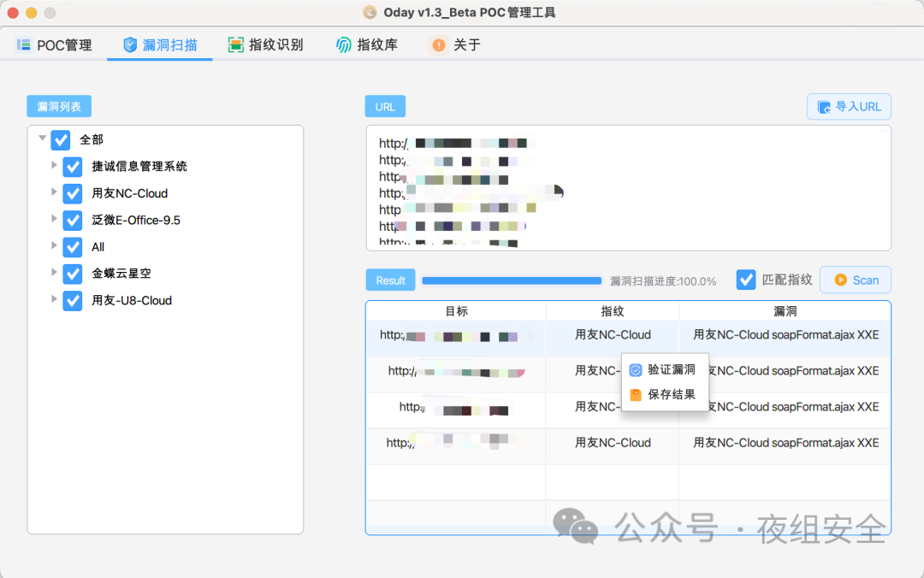The width and height of the screenshot is (924, 578).
Task: Switch to the 漏洞扫描 tab
Action: [160, 44]
